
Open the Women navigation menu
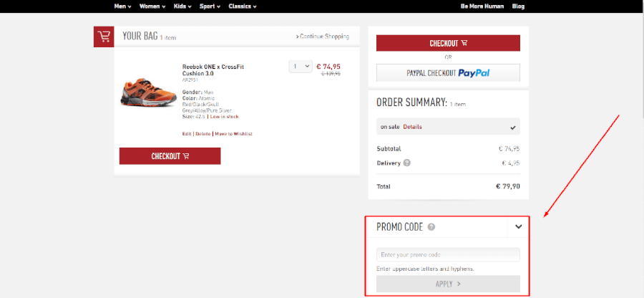coord(152,6)
